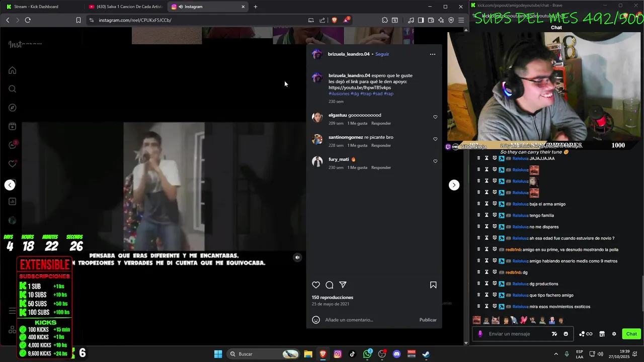Like the reel with the heart icon
Image resolution: width=644 pixels, height=362 pixels.
[x=316, y=285]
